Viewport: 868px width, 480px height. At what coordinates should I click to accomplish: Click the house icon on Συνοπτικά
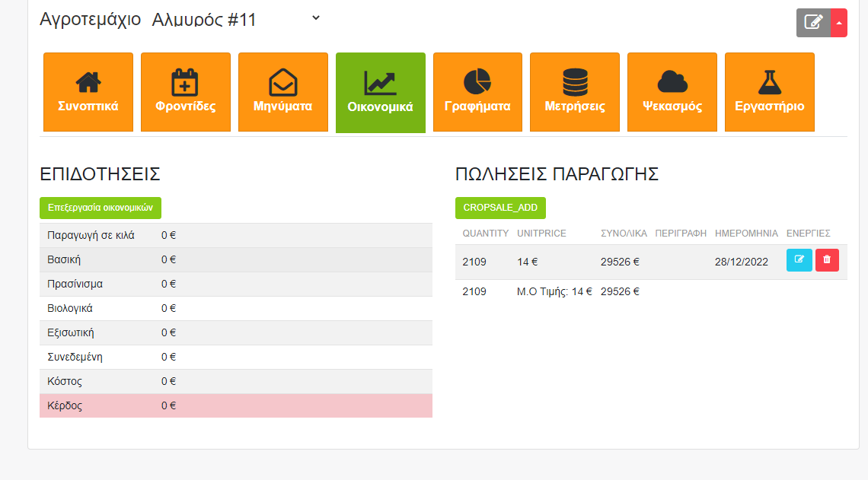88,81
